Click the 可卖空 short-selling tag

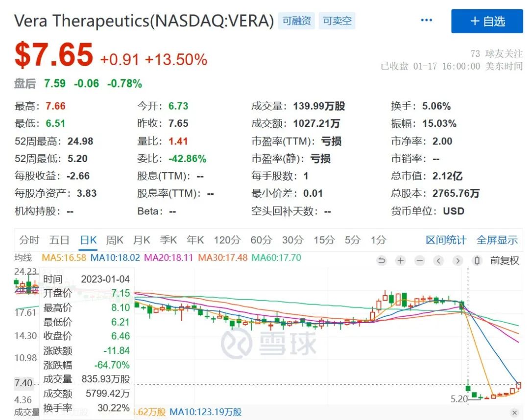337,21
